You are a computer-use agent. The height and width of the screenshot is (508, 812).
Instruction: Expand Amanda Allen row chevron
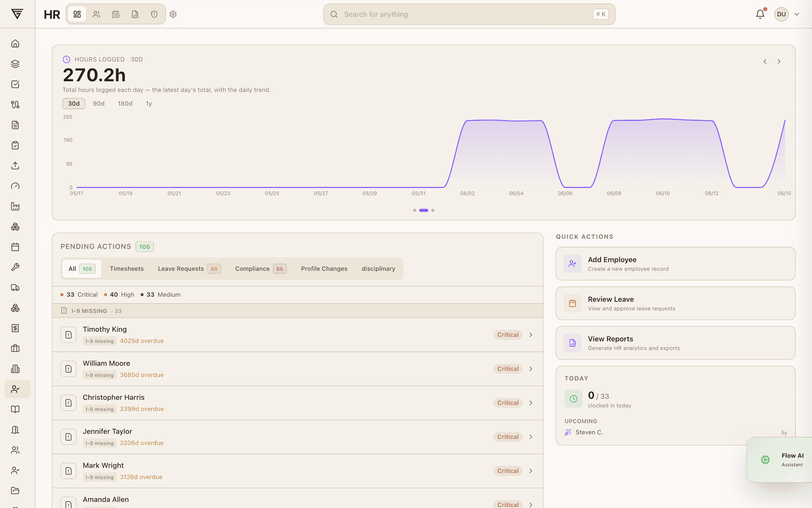(x=531, y=505)
